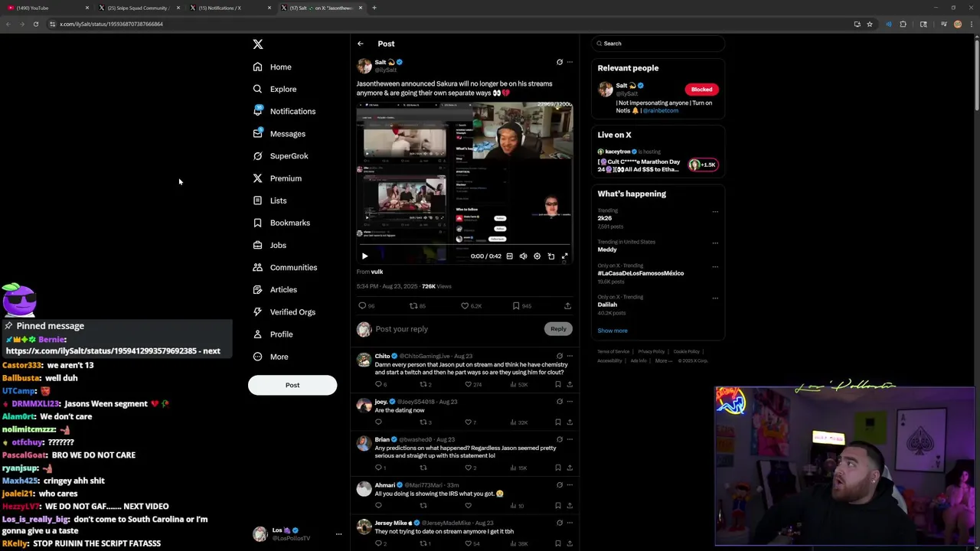The width and height of the screenshot is (980, 551).
Task: Click the pinned message x.com link in chat
Action: tap(113, 351)
